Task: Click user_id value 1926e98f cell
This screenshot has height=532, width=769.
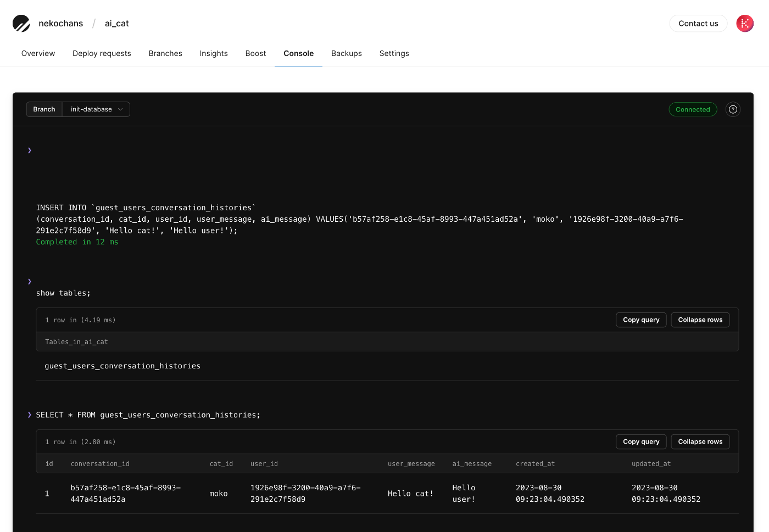Action: click(305, 494)
